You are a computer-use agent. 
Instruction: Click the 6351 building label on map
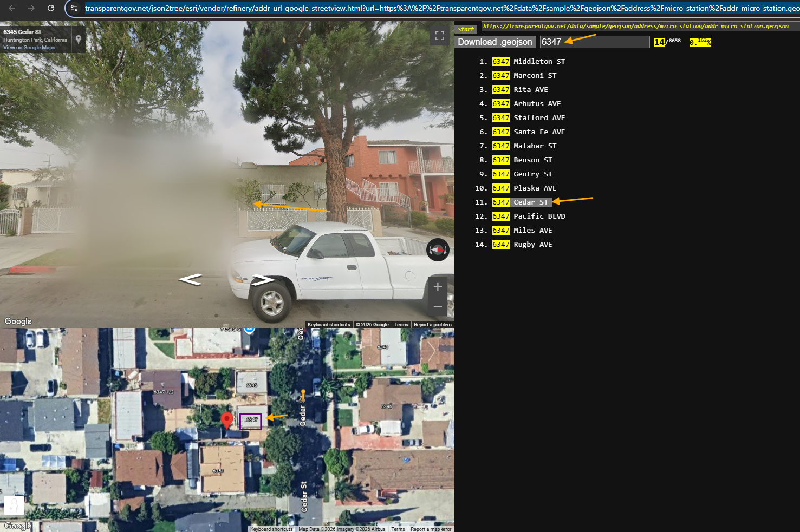pos(218,471)
